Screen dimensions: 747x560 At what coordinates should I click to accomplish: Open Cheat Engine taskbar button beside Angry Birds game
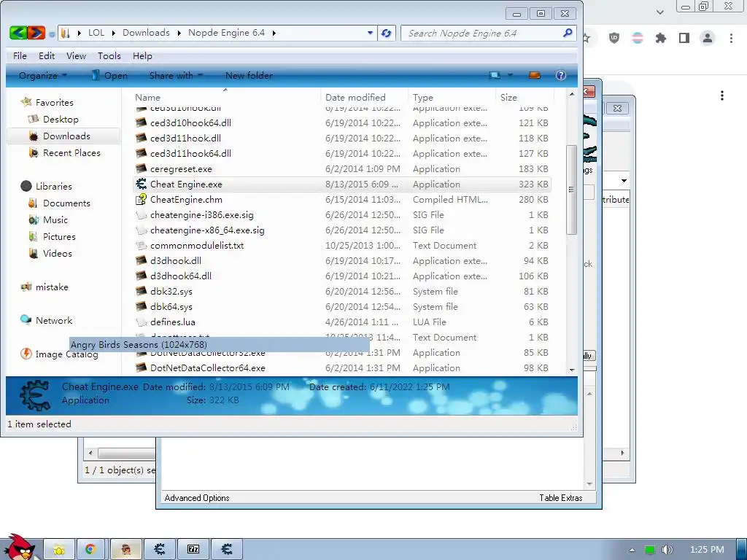(160, 550)
